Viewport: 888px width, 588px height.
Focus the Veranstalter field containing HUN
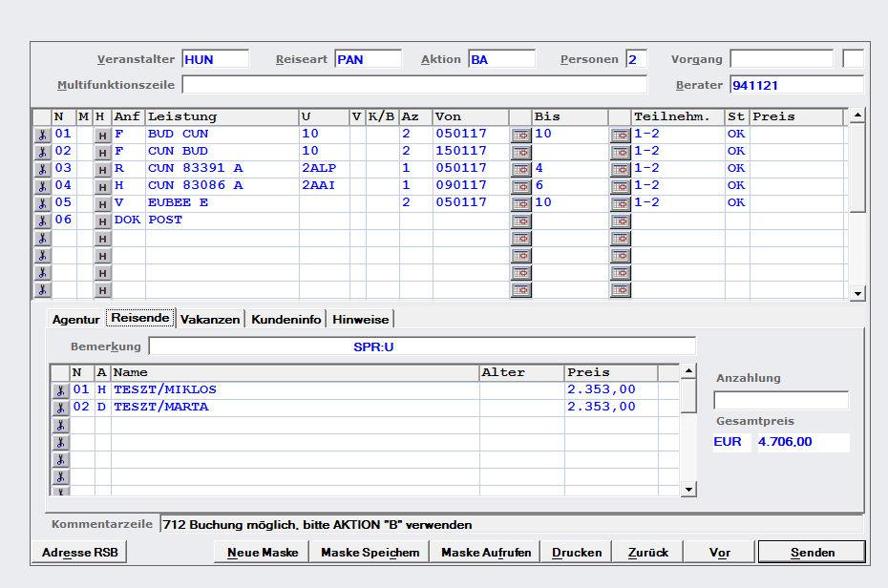point(215,59)
